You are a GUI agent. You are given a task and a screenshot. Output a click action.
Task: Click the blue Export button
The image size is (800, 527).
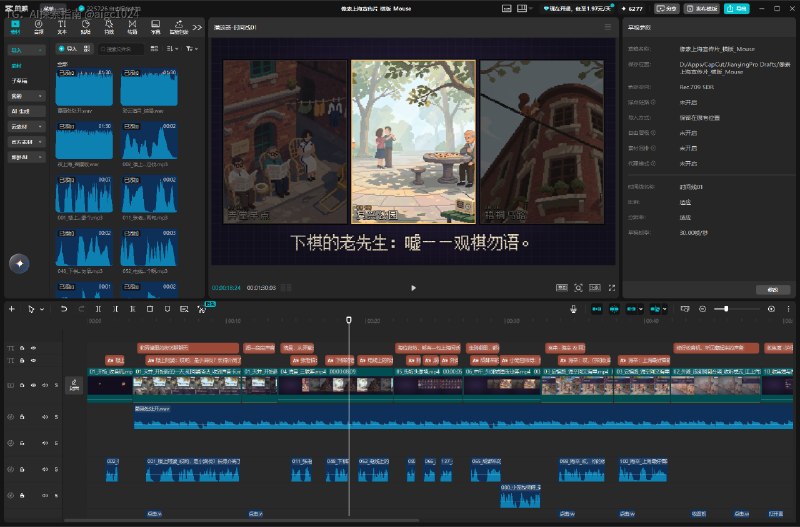click(736, 9)
